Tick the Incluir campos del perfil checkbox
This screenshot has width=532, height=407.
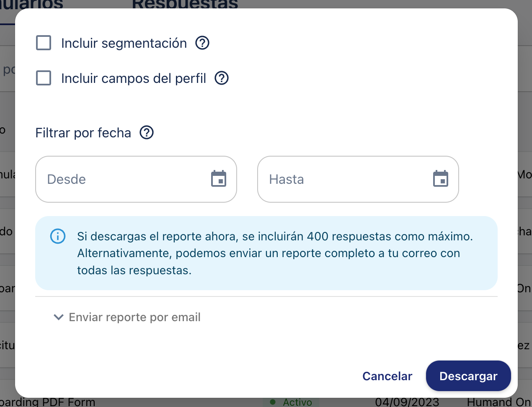[44, 78]
